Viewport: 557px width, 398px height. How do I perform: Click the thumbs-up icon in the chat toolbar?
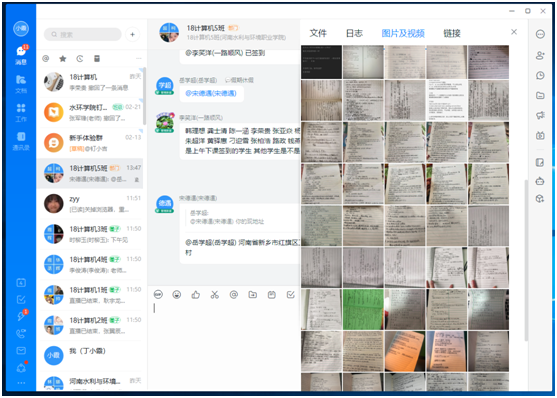[x=196, y=295]
